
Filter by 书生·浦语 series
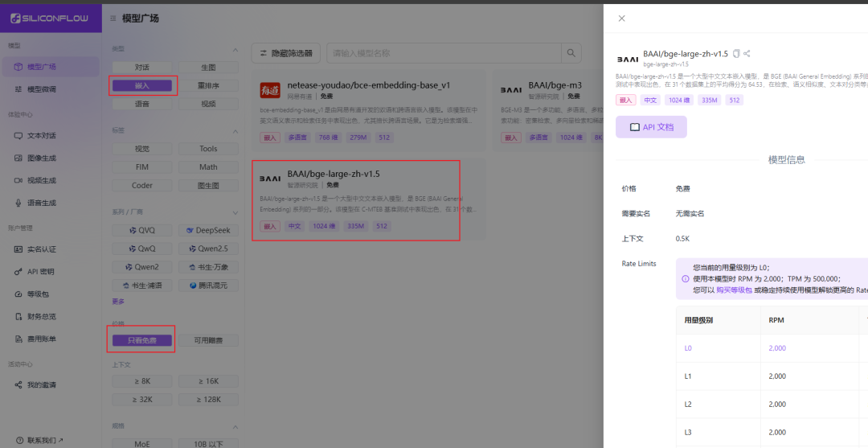[x=141, y=286]
